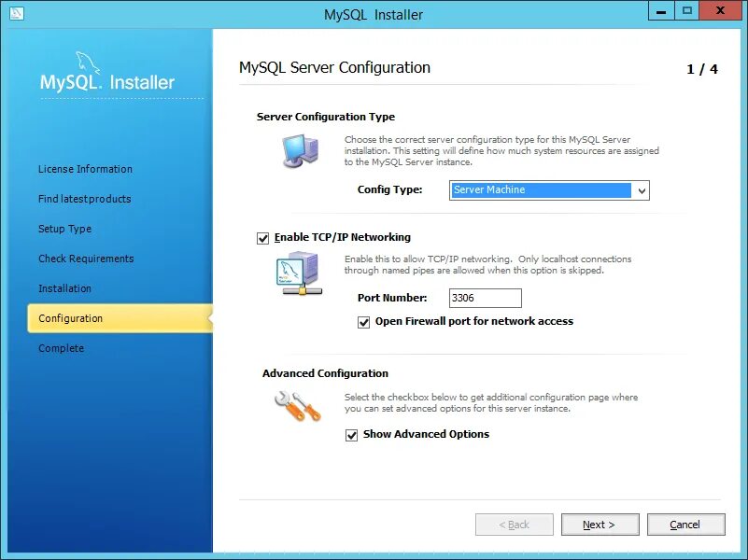Disable the Show Advanced Options checkbox

[x=351, y=435]
